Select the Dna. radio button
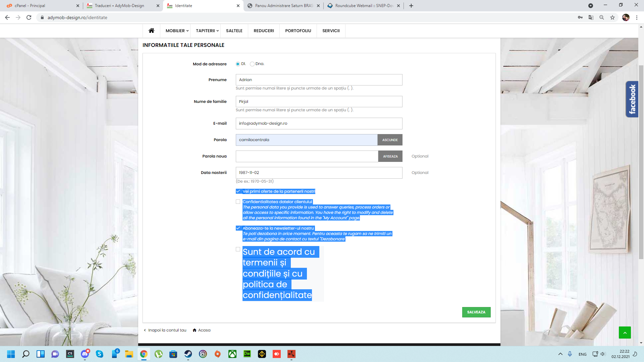 pos(252,64)
